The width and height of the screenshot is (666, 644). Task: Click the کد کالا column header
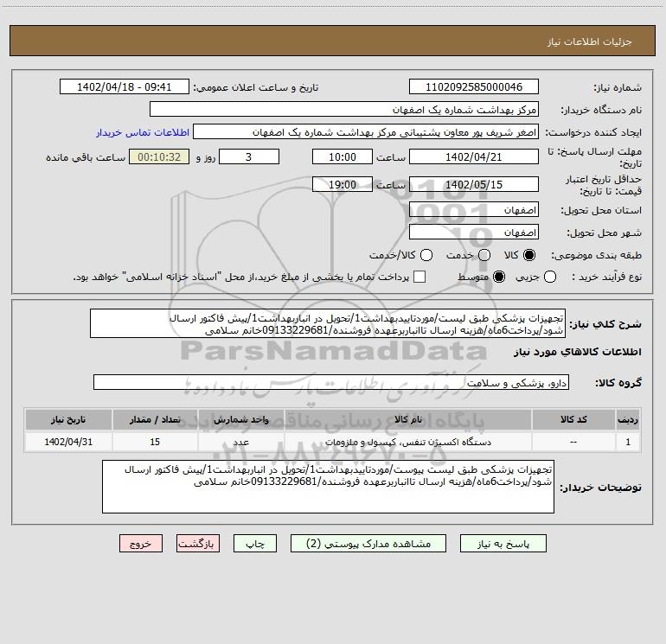(573, 419)
